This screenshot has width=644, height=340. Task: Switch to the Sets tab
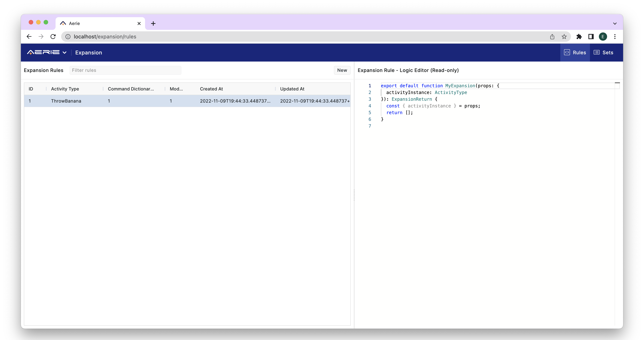click(x=603, y=52)
